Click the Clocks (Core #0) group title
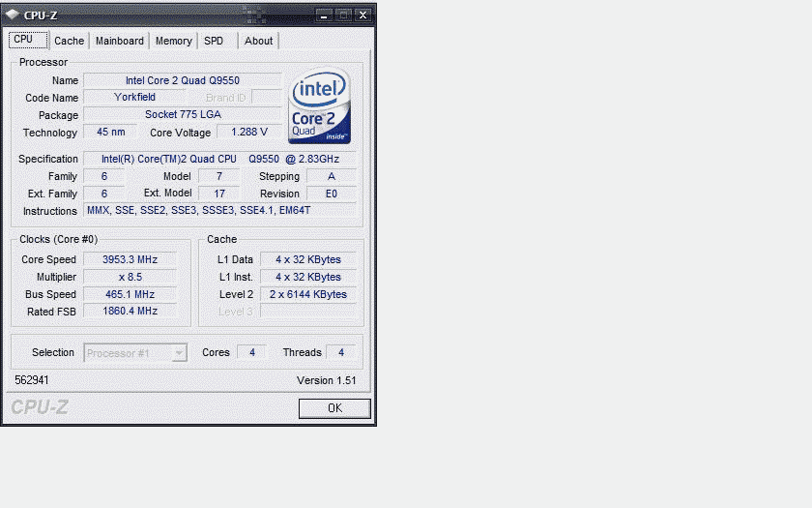Screen dimensions: 812x508 [x=59, y=239]
